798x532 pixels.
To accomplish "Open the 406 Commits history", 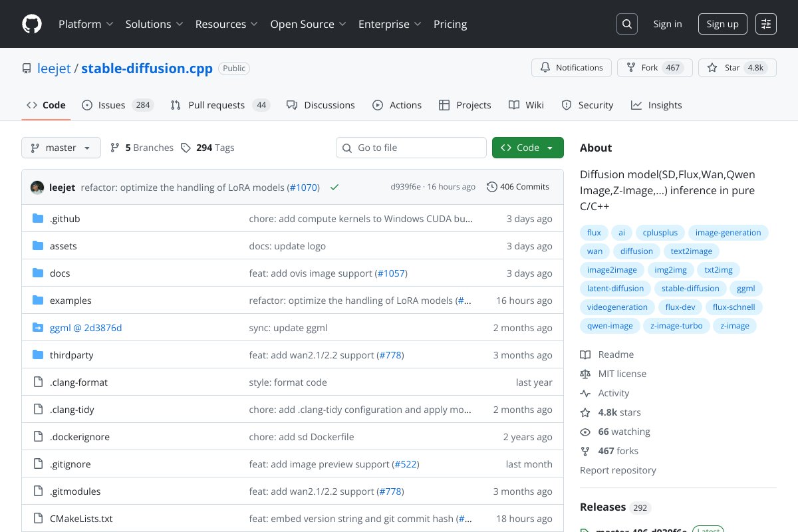I will pyautogui.click(x=518, y=187).
